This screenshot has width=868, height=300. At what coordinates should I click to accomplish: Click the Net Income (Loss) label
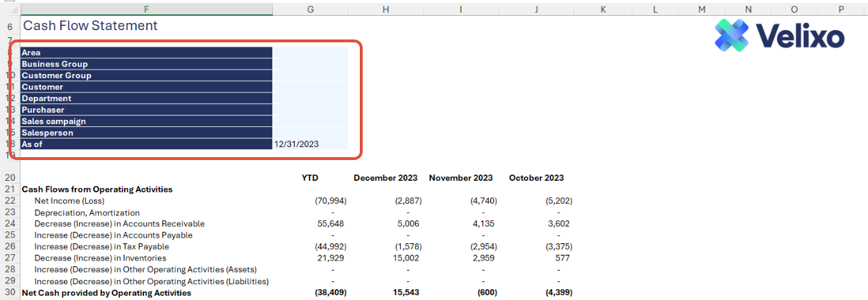point(70,201)
